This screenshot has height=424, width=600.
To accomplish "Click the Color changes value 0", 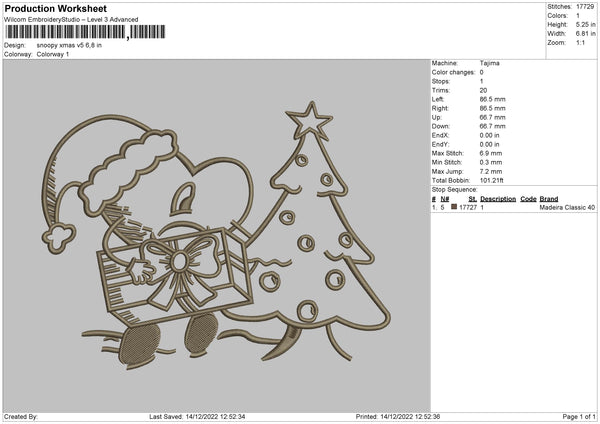I will 481,72.
